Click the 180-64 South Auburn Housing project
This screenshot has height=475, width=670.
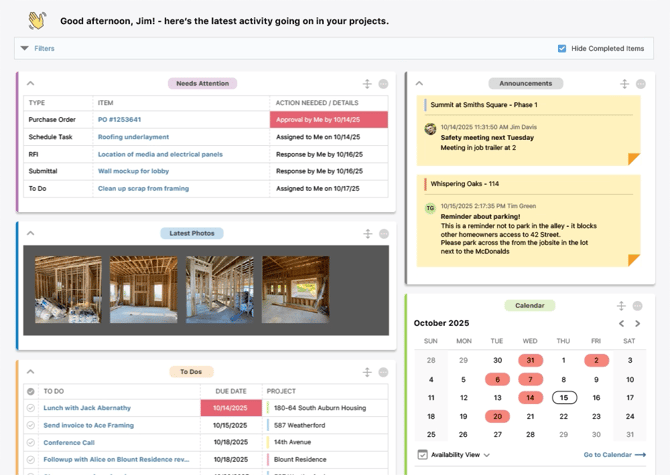click(320, 408)
